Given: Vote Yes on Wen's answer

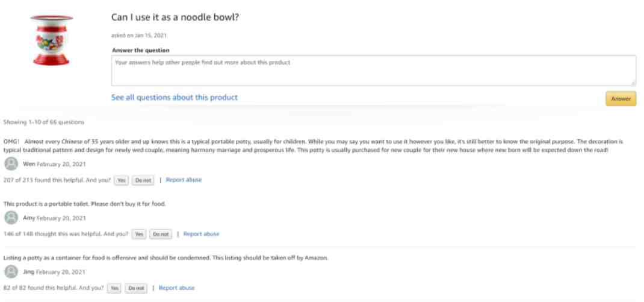Looking at the screenshot, I should (121, 180).
